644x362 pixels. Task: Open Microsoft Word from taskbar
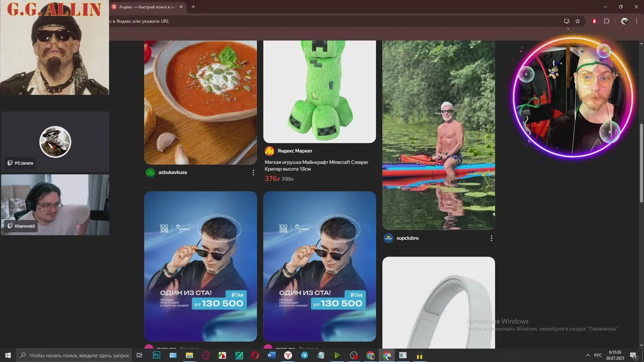click(272, 355)
